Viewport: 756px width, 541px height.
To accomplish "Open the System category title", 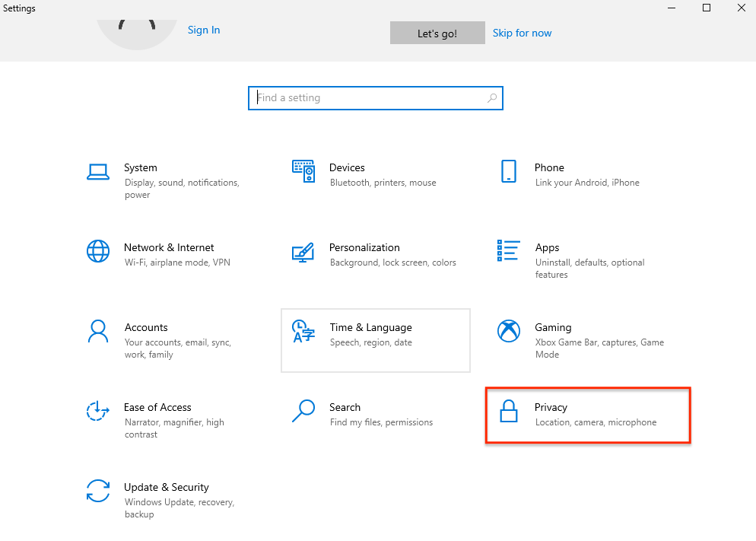I will coord(140,167).
